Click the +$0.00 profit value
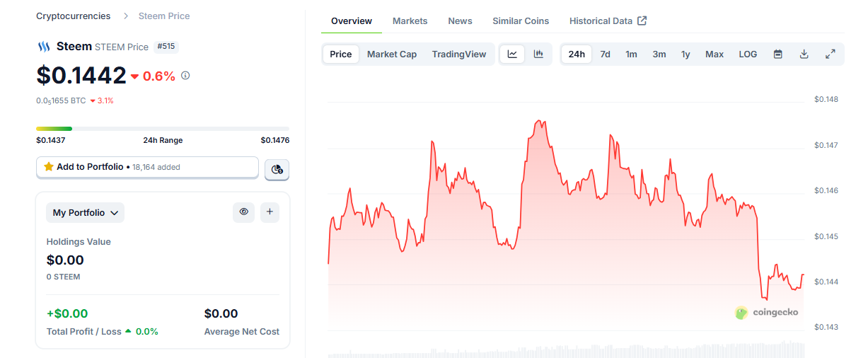868x358 pixels. (x=67, y=313)
